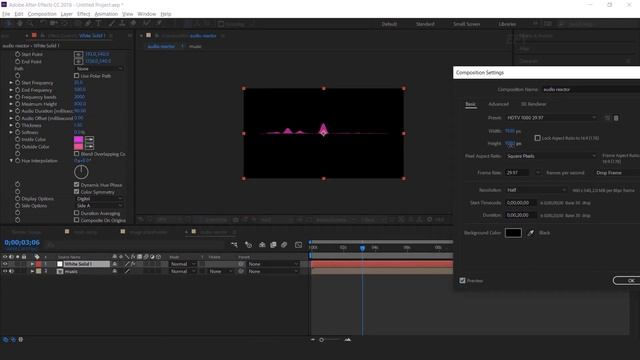The width and height of the screenshot is (640, 360).
Task: Hide White Solid 1 layer with eye icon
Action: (5, 264)
